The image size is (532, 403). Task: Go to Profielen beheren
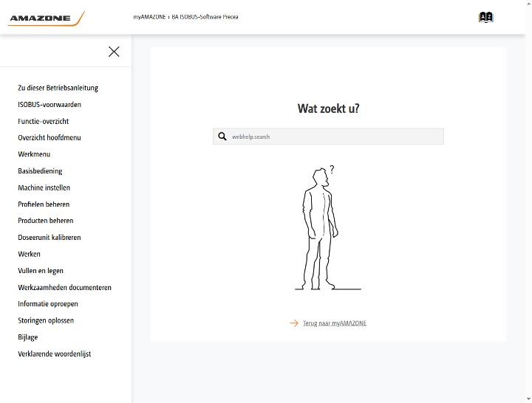pos(44,204)
